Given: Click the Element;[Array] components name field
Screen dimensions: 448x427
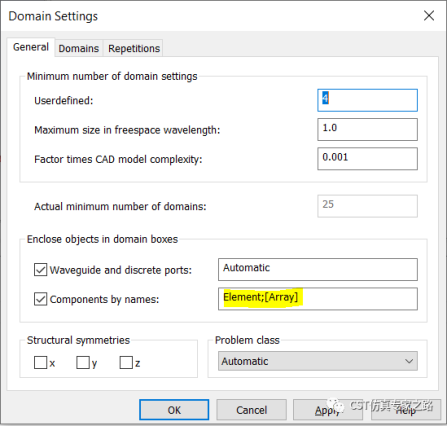Looking at the screenshot, I should tap(318, 299).
